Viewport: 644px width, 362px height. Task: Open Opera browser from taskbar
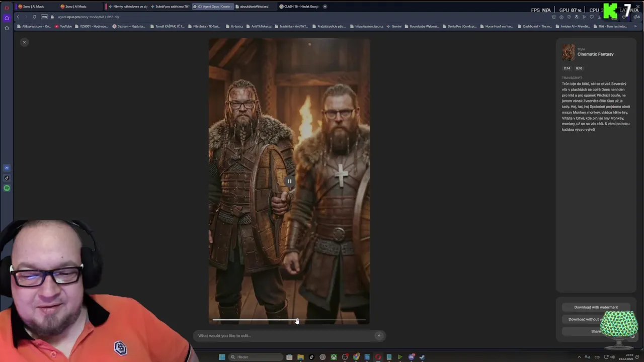(378, 357)
